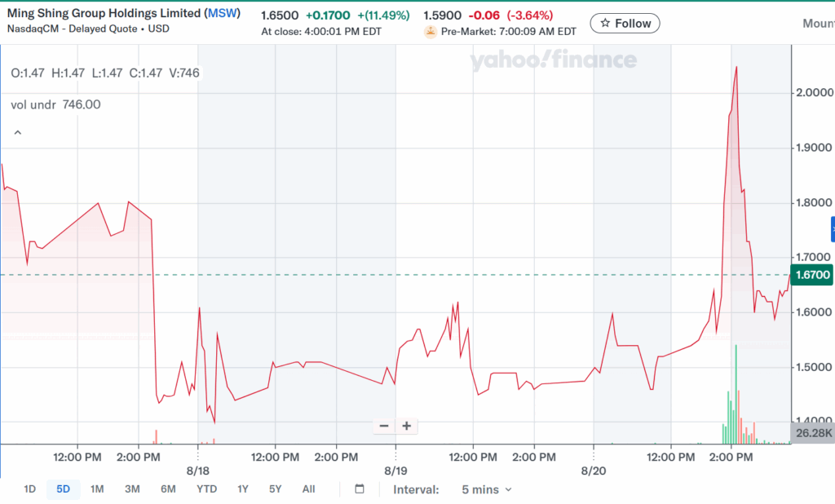Collapse the volume indicator legend

click(17, 130)
